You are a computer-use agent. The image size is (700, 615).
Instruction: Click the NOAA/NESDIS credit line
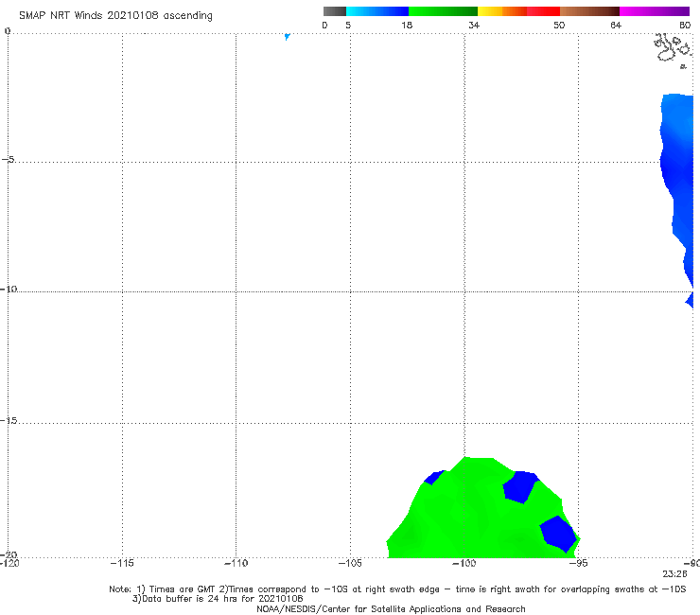click(x=391, y=609)
